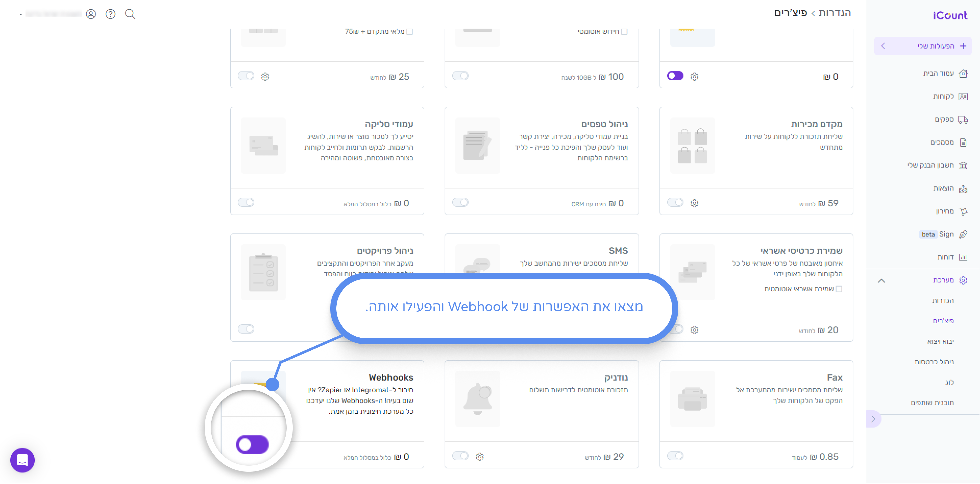Open settings gear for מקדם מכירות
The height and width of the screenshot is (484, 980).
pos(694,203)
